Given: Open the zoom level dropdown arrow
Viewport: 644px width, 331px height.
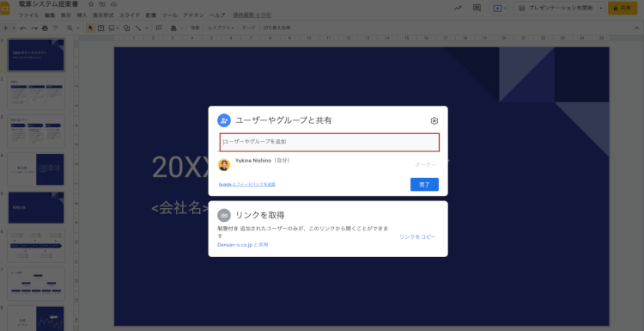Looking at the screenshot, I should coord(77,28).
